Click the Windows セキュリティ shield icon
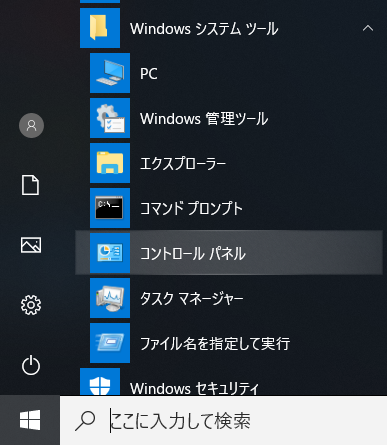This screenshot has width=387, height=445. coord(100,382)
